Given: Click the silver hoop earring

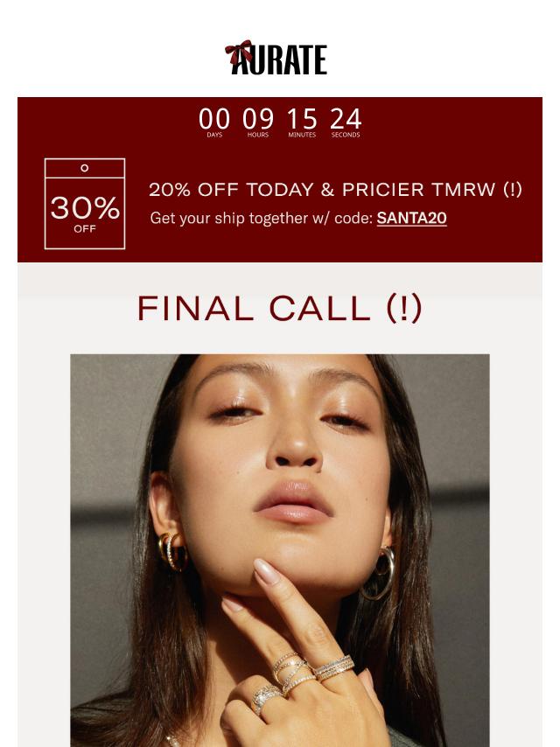Looking at the screenshot, I should click(379, 573).
